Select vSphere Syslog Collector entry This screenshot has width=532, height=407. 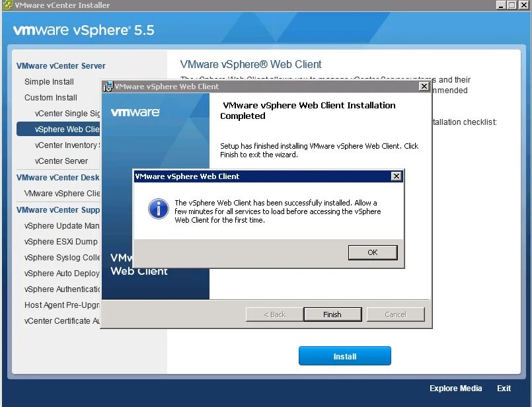62,258
